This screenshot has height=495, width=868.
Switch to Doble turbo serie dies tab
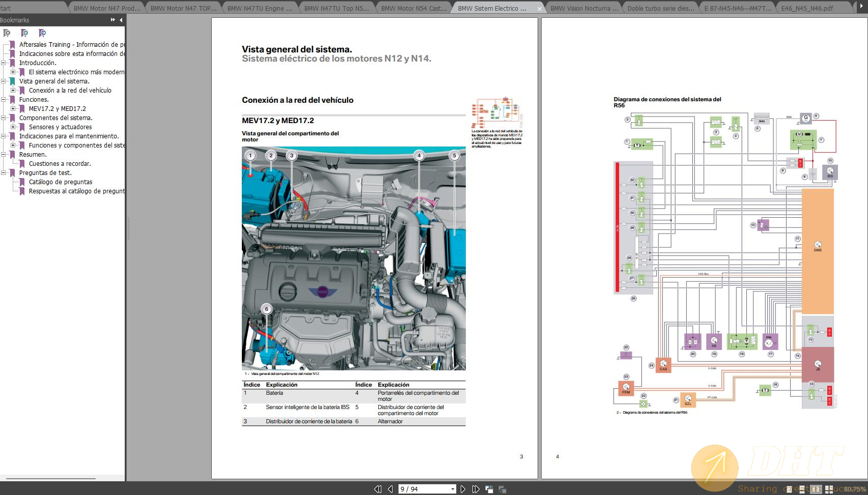[660, 8]
